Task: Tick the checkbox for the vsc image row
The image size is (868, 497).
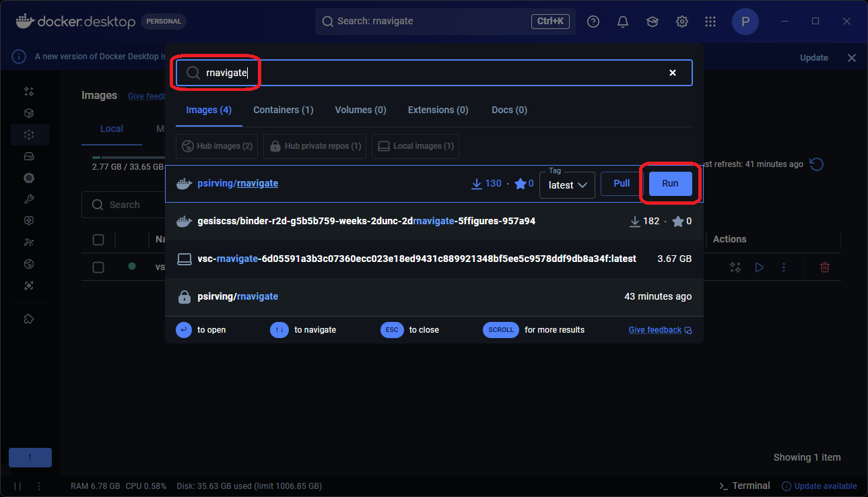Action: pyautogui.click(x=98, y=267)
